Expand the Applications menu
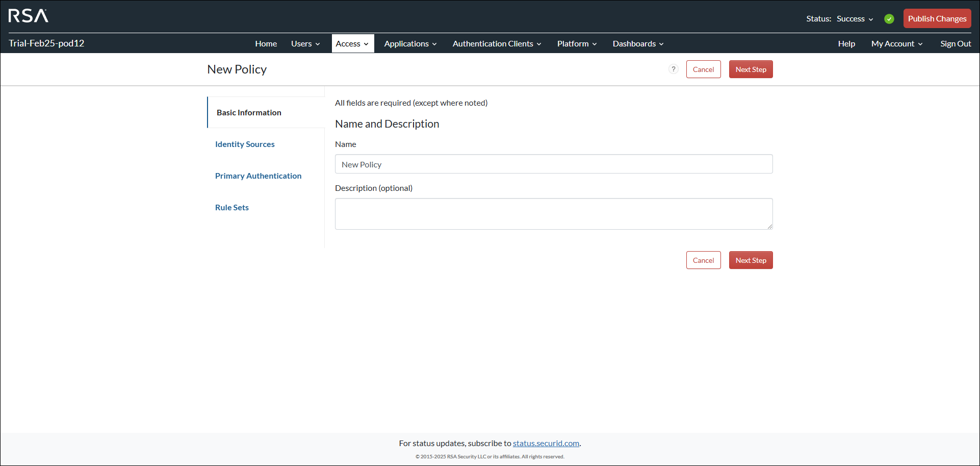980x466 pixels. pos(410,44)
